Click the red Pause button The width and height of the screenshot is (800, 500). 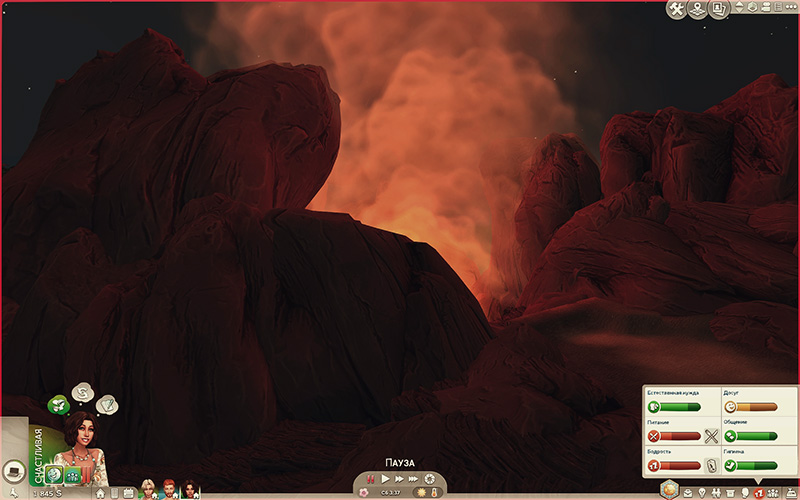(x=371, y=479)
